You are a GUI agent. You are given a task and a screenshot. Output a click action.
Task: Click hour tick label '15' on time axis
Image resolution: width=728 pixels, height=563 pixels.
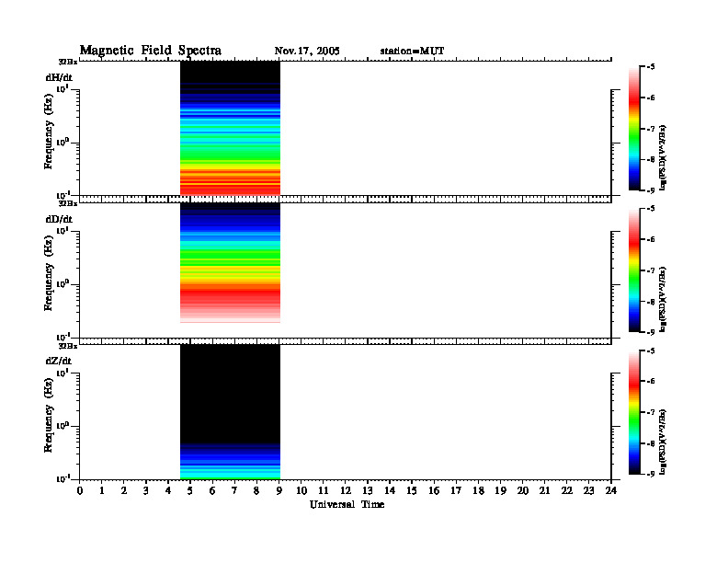pyautogui.click(x=412, y=490)
